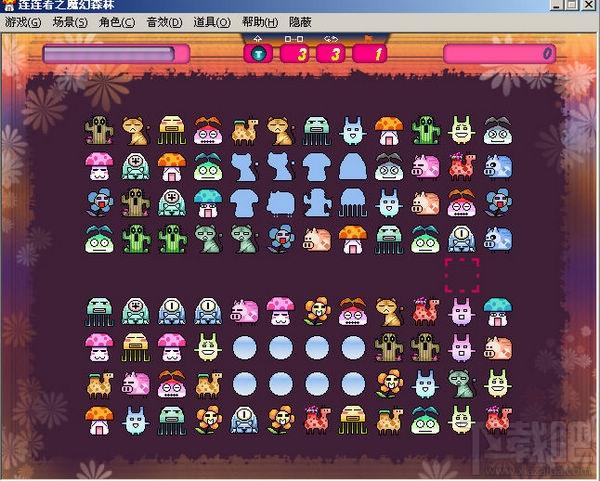Select the one-eyed blue ghost in fourth row
The image size is (600, 481).
coord(461,239)
